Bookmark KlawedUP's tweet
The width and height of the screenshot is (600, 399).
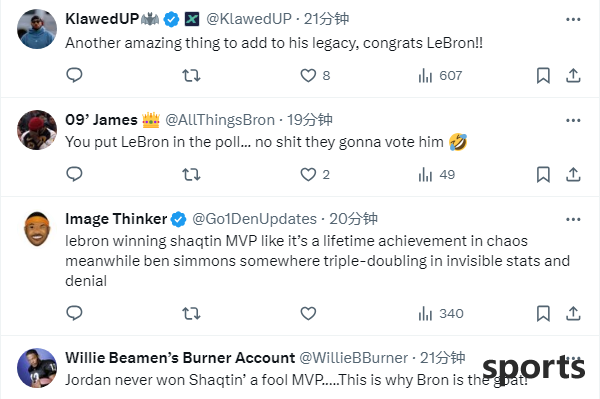543,75
